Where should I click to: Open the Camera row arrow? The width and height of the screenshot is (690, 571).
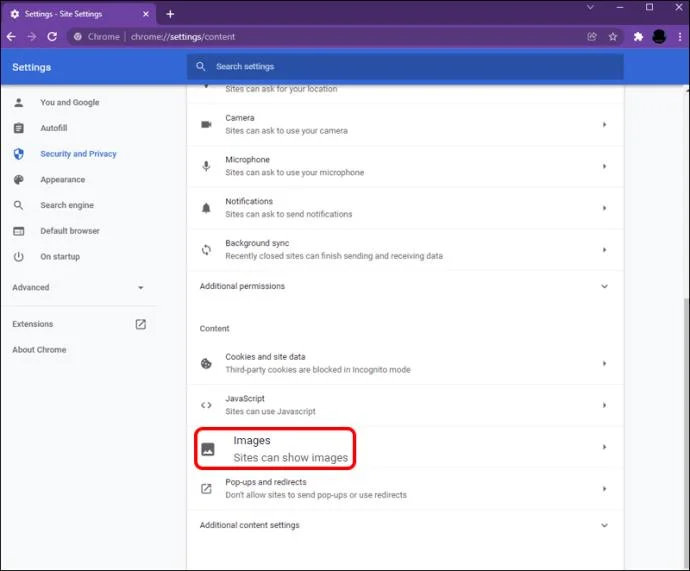pyautogui.click(x=605, y=124)
